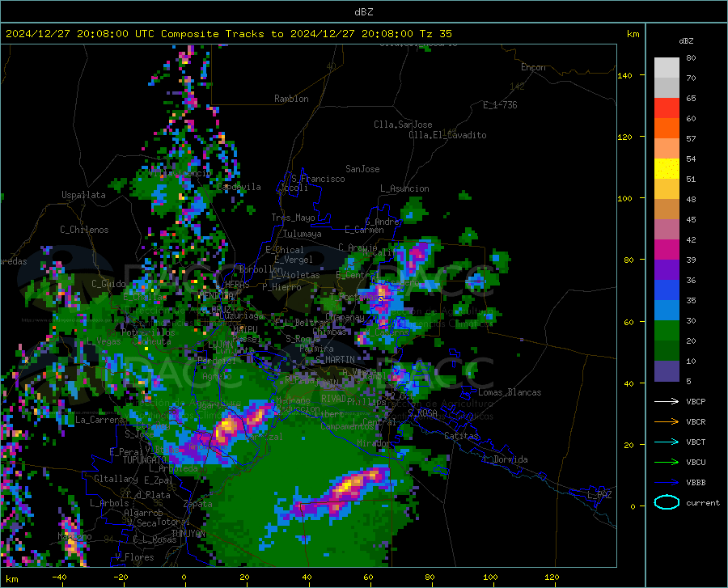Click the 'V_Flores' place label
The height and width of the screenshot is (588, 728).
(x=134, y=557)
